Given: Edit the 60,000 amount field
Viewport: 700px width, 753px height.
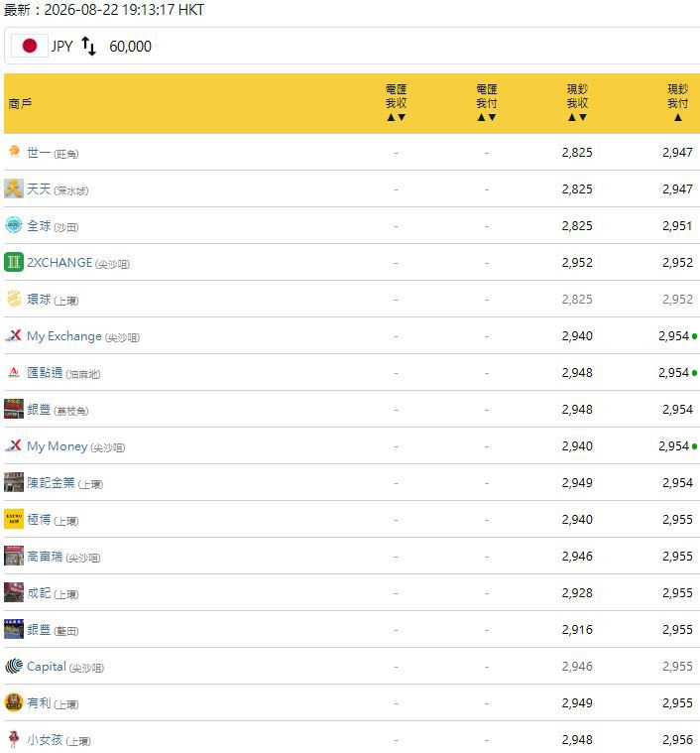Looking at the screenshot, I should click(x=130, y=46).
